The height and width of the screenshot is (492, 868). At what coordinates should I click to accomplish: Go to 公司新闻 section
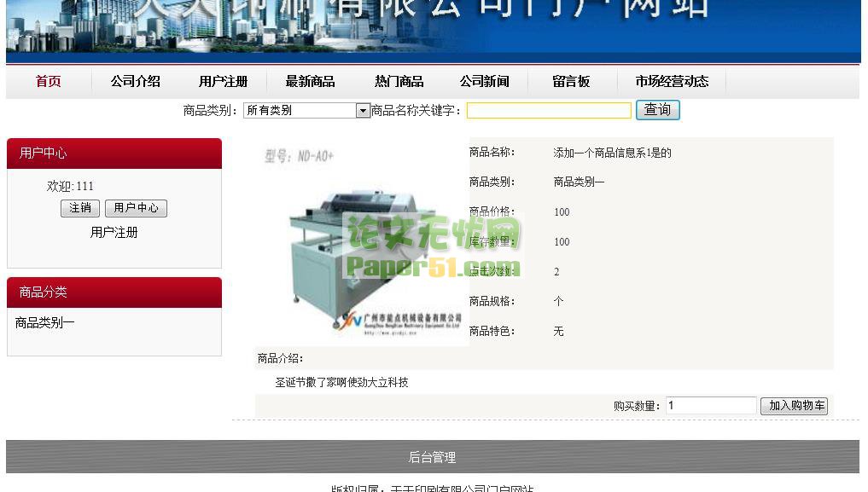click(x=485, y=81)
